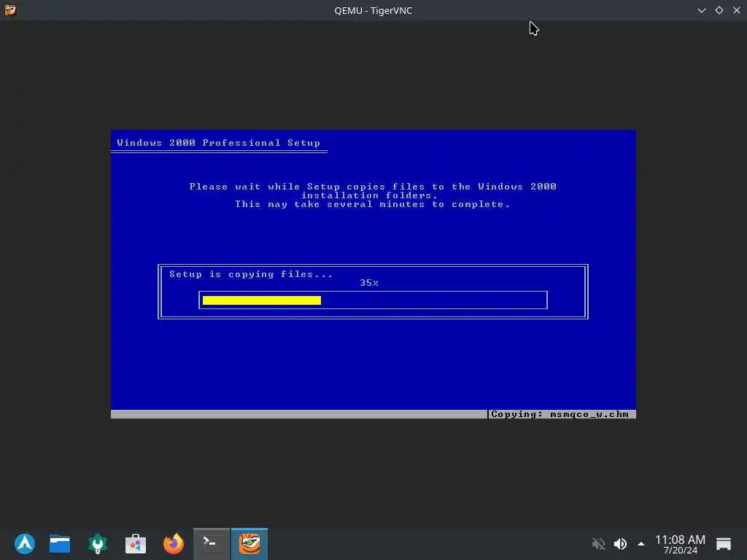Click the 'Copying: msmqco_w.chm' status text
This screenshot has height=560, width=747.
[x=560, y=414]
